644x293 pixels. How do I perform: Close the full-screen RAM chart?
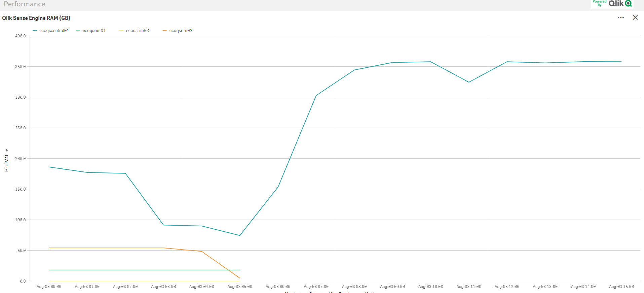tap(635, 18)
